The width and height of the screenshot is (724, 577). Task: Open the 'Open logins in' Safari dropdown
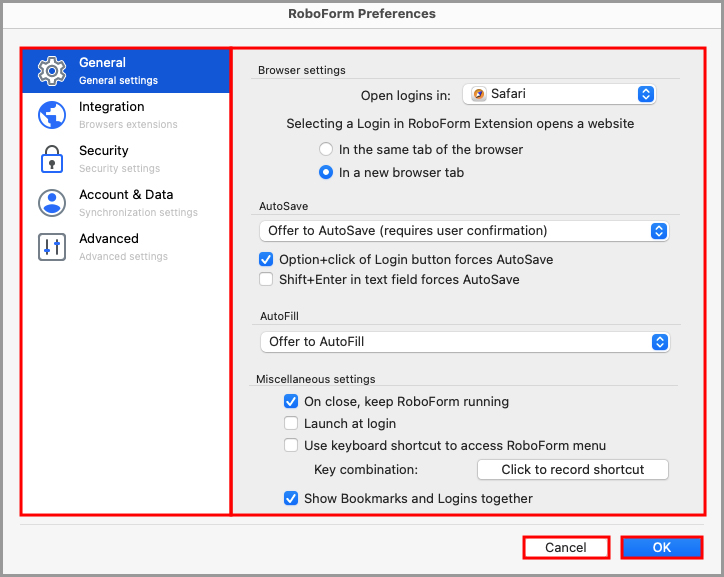click(559, 94)
